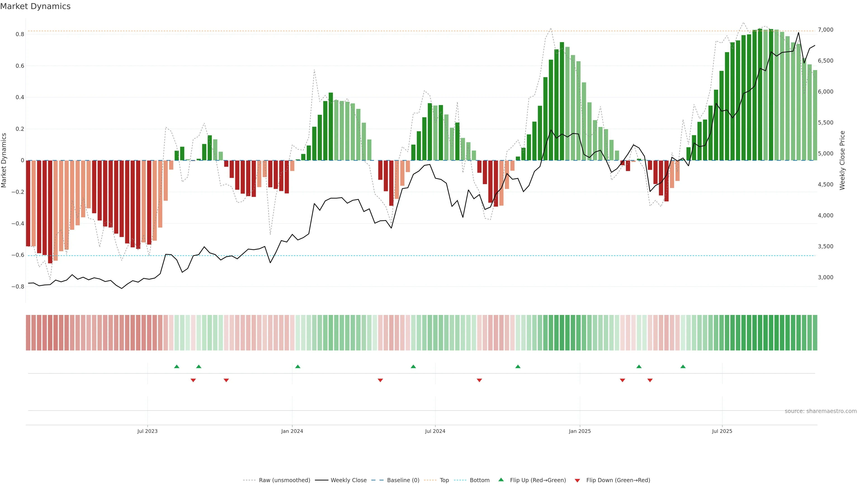Click the red triangle in Flip Down legend
This screenshot has width=868, height=488.
click(577, 480)
